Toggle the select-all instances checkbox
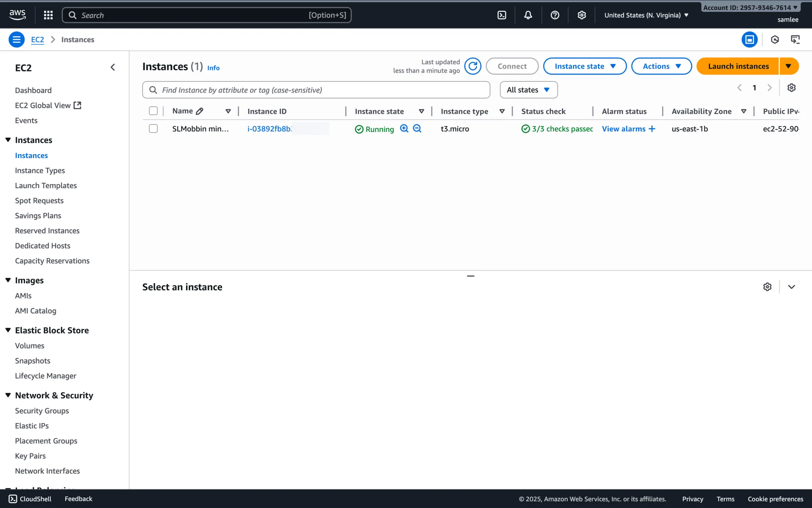 [x=153, y=111]
